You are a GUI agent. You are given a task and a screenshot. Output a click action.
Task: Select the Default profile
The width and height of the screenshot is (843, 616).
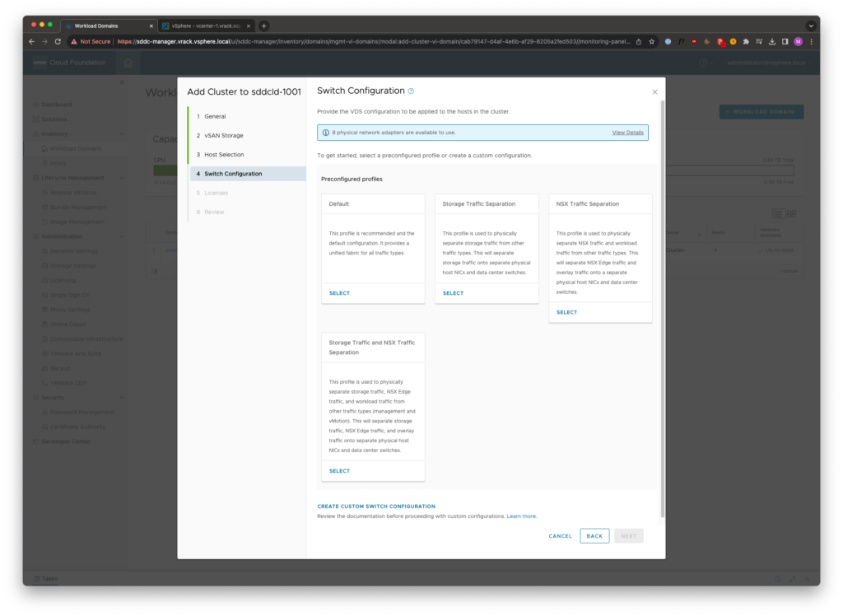339,293
